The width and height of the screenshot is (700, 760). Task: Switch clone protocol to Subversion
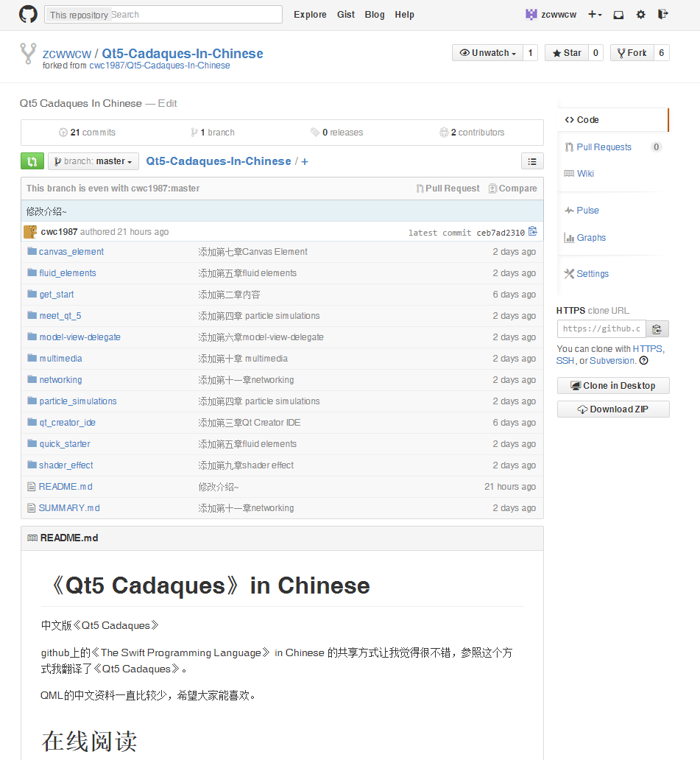(x=612, y=361)
